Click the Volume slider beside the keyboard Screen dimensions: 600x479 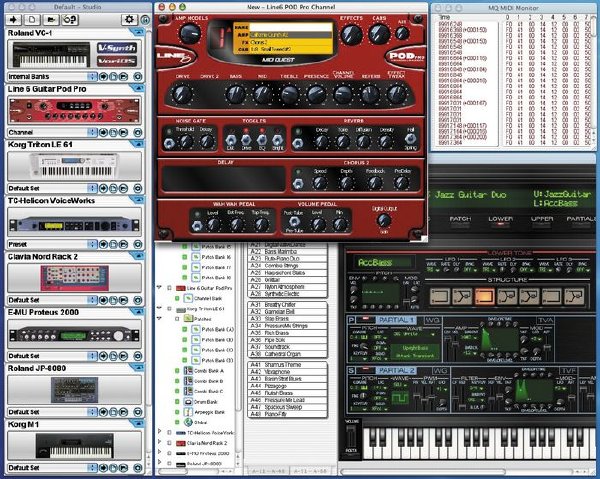coord(351,436)
